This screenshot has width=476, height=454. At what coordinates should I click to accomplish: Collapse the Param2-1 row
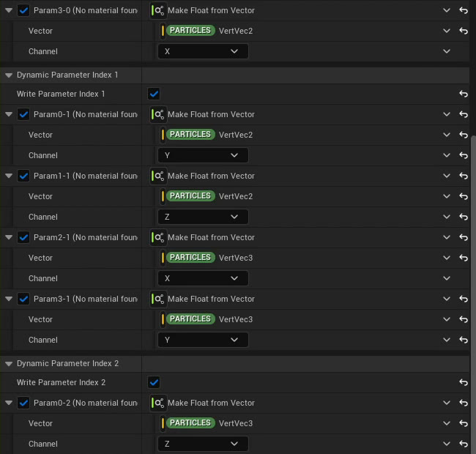tap(9, 237)
